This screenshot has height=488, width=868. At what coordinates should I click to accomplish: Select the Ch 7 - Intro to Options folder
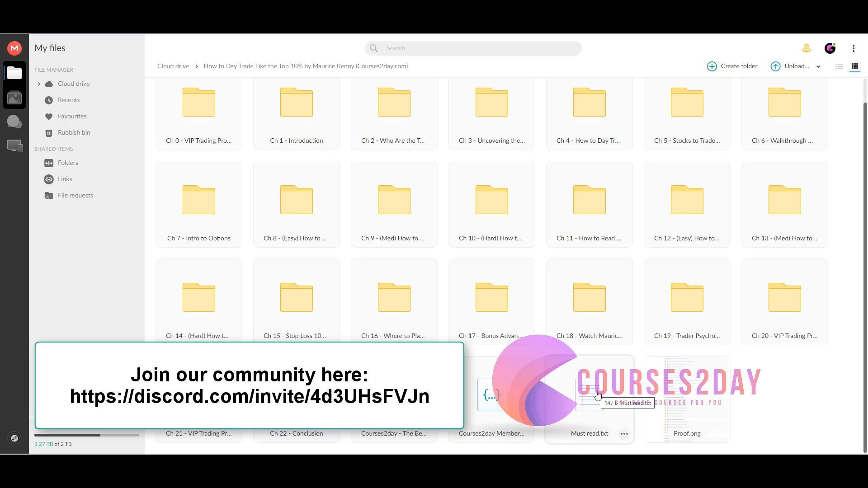pyautogui.click(x=199, y=204)
